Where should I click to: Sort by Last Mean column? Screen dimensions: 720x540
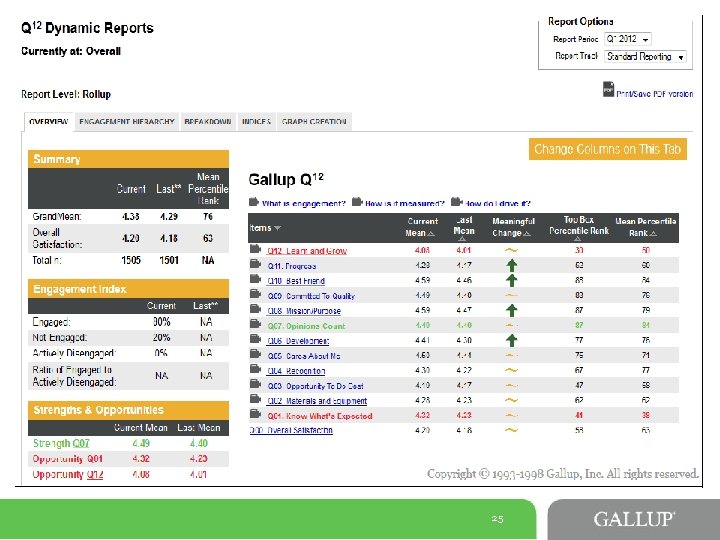464,228
